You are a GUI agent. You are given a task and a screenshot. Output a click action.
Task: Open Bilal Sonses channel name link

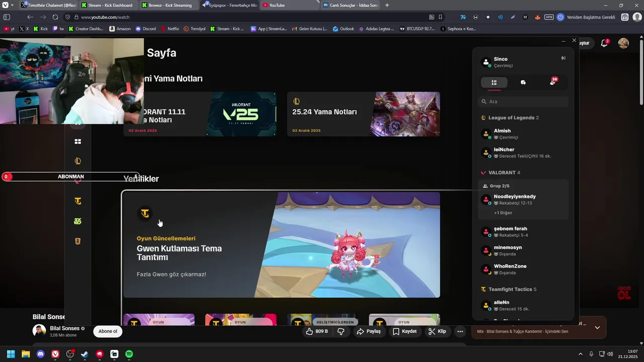[65, 328]
